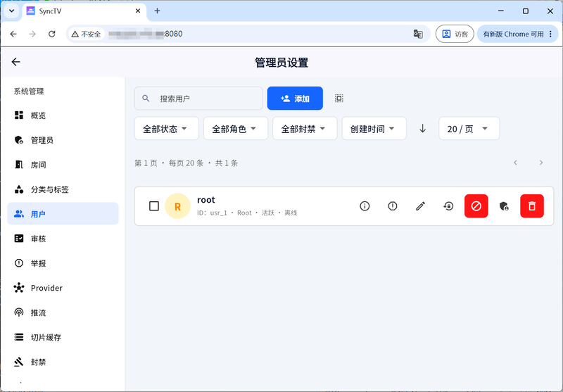Image resolution: width=563 pixels, height=392 pixels.
Task: Go to the previous page chevron
Action: tap(515, 163)
